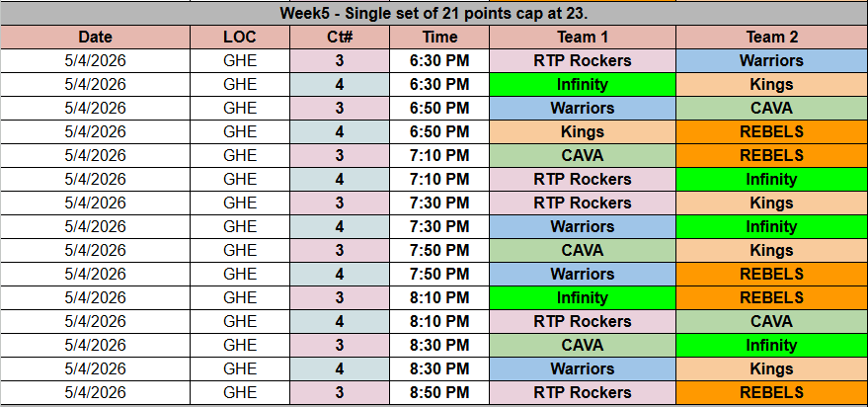Select Team 2 REBELS in 7:10 PM row
The image size is (868, 407).
coord(771,156)
